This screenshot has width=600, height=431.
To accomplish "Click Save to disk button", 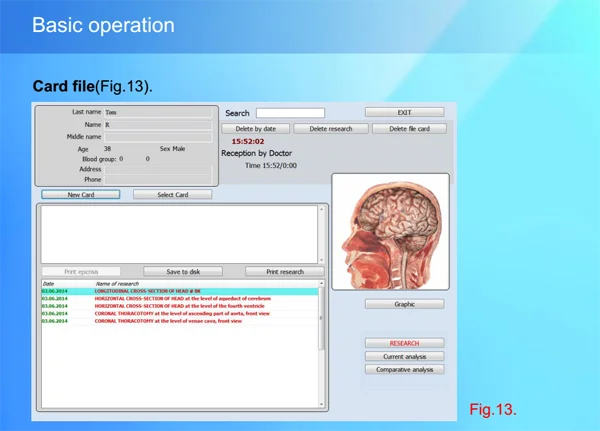I will [183, 271].
